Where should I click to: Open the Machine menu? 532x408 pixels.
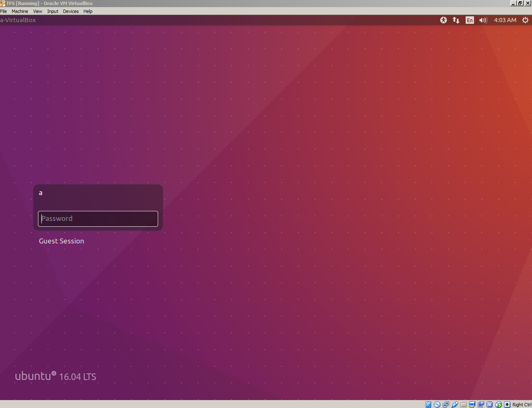pos(20,11)
